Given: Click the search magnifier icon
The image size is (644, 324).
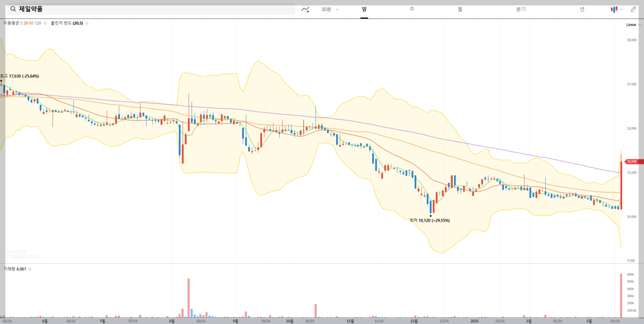Looking at the screenshot, I should pyautogui.click(x=13, y=9).
